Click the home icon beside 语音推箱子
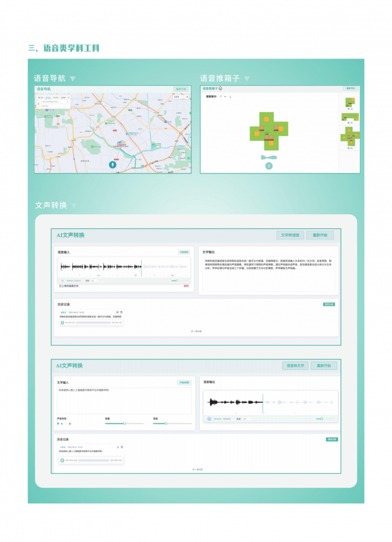Screen dimensions: 392x542 pyautogui.click(x=221, y=88)
